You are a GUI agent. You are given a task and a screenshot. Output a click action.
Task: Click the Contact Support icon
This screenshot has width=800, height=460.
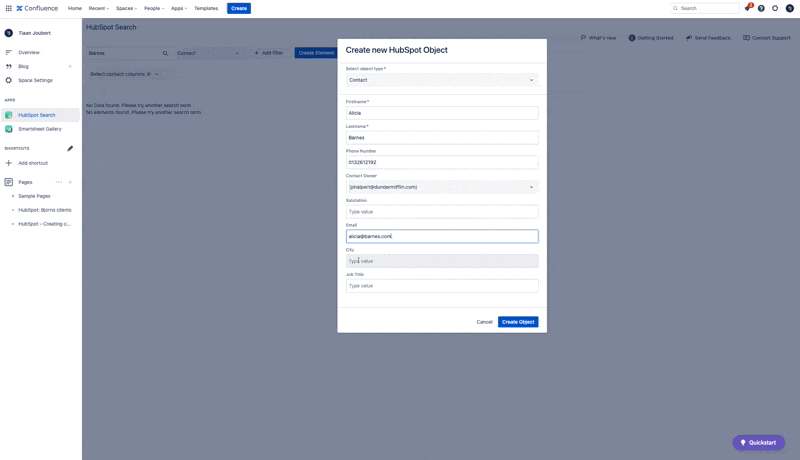coord(746,38)
